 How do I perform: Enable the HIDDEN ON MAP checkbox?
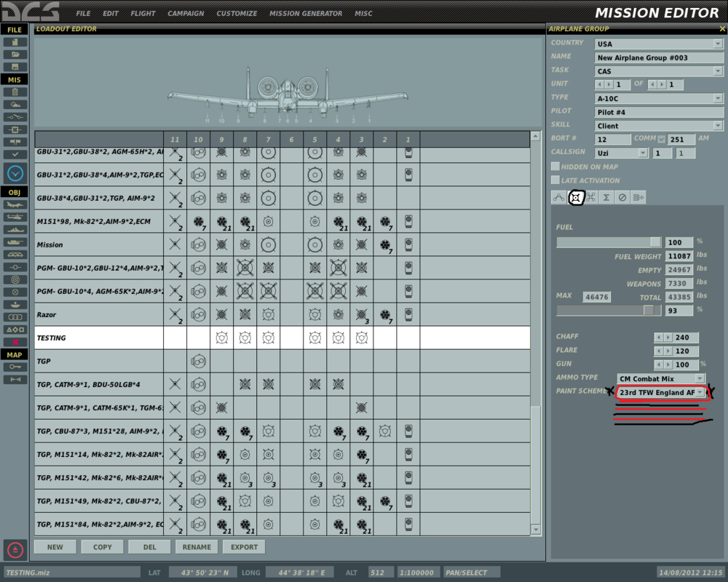pyautogui.click(x=555, y=167)
